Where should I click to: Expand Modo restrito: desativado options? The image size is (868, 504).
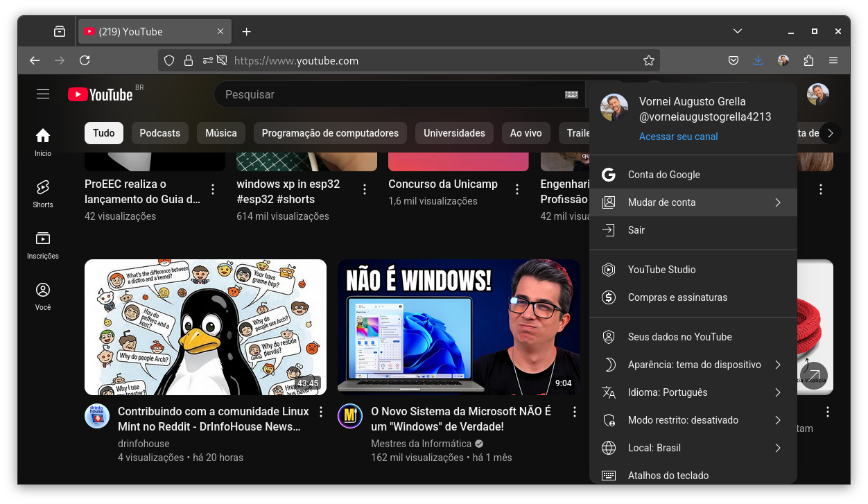pos(693,420)
